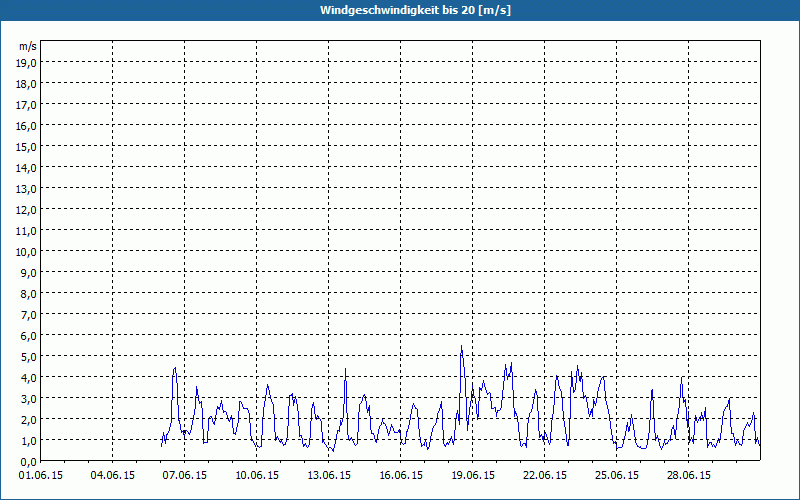Click the 13,0 y-axis value
The width and height of the screenshot is (800, 500).
click(27, 189)
